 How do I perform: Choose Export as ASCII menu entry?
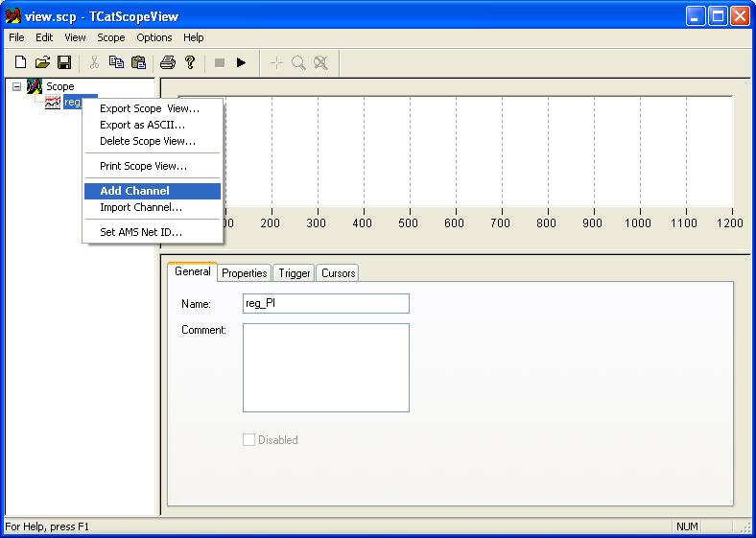153,125
